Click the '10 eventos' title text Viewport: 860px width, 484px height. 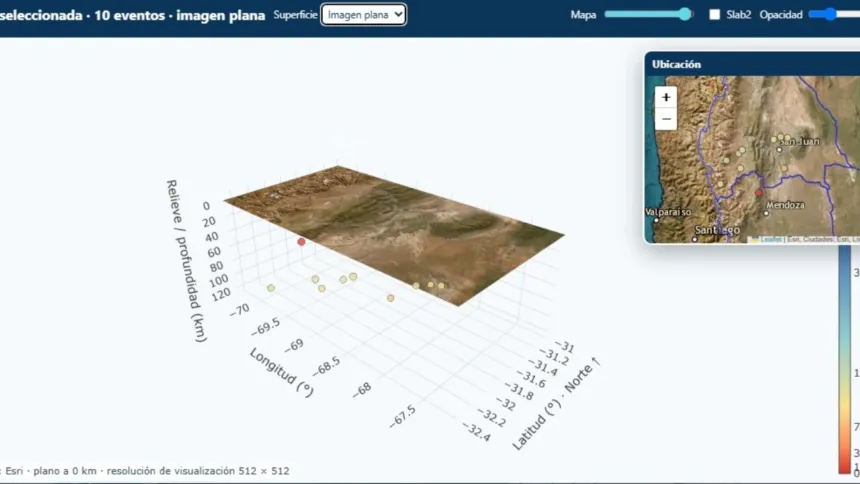click(x=129, y=15)
